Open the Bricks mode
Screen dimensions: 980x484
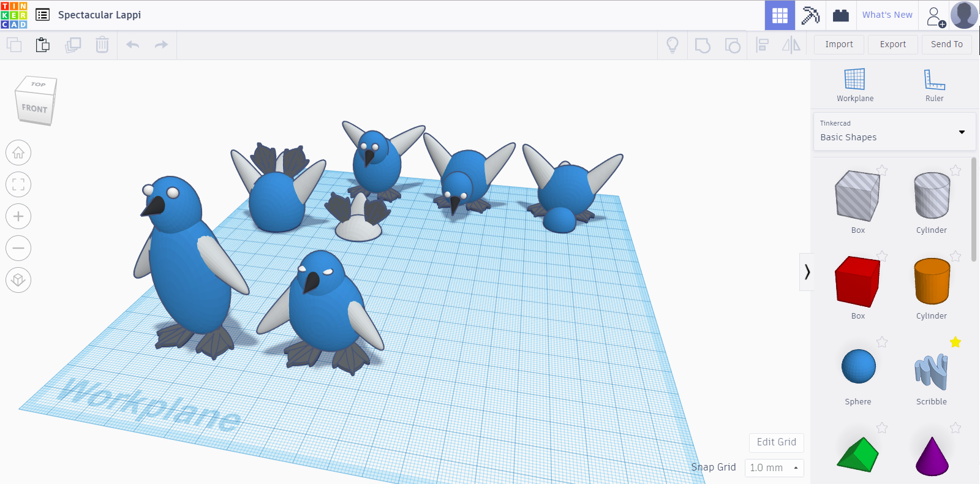(x=841, y=15)
